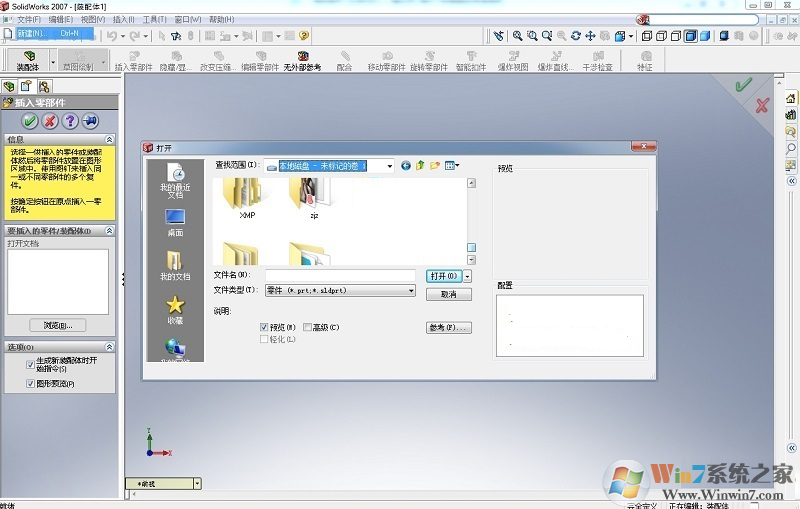Collapse 要插入的零件/装配体 section

(109, 231)
